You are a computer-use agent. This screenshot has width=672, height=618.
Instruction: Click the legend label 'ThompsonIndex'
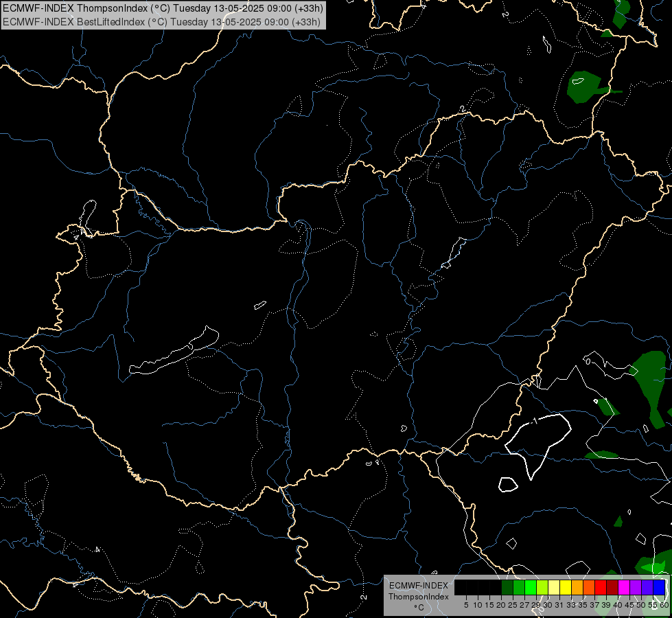(x=419, y=597)
